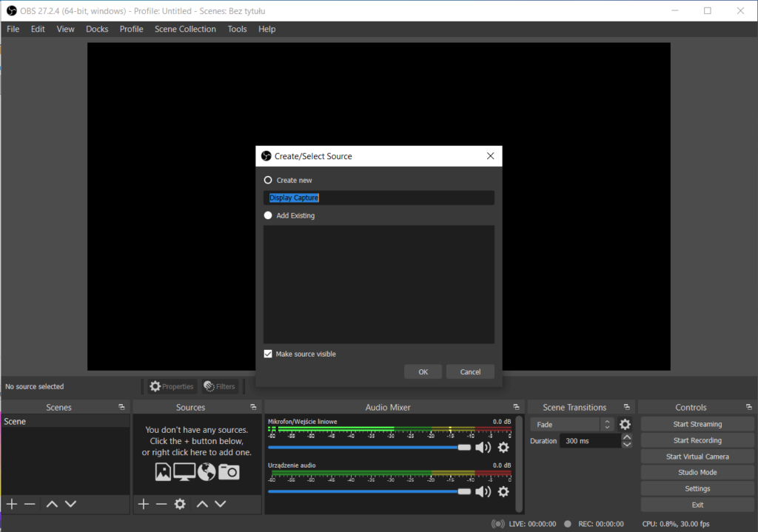Close the Create/Select Source dialog
Image resolution: width=758 pixels, height=532 pixels.
click(490, 156)
